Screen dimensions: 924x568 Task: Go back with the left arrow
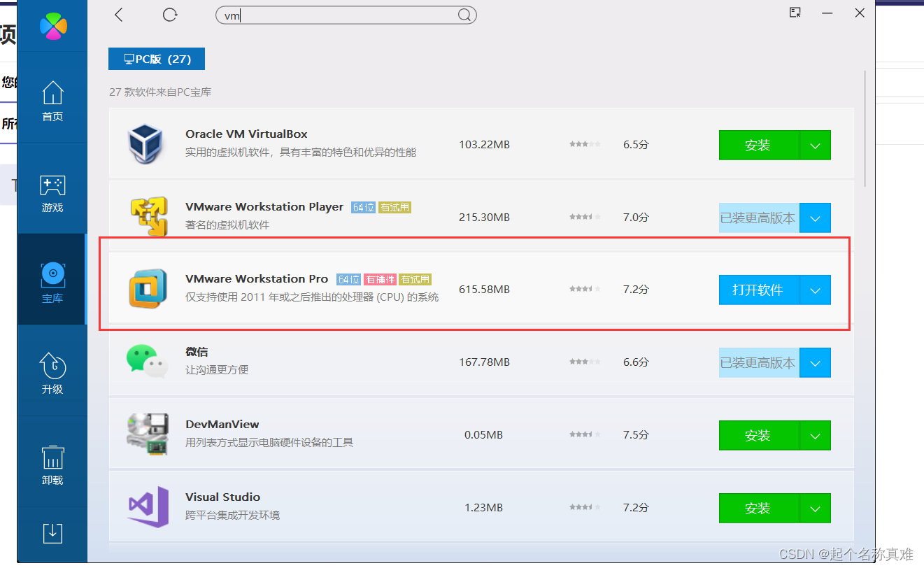pyautogui.click(x=118, y=15)
